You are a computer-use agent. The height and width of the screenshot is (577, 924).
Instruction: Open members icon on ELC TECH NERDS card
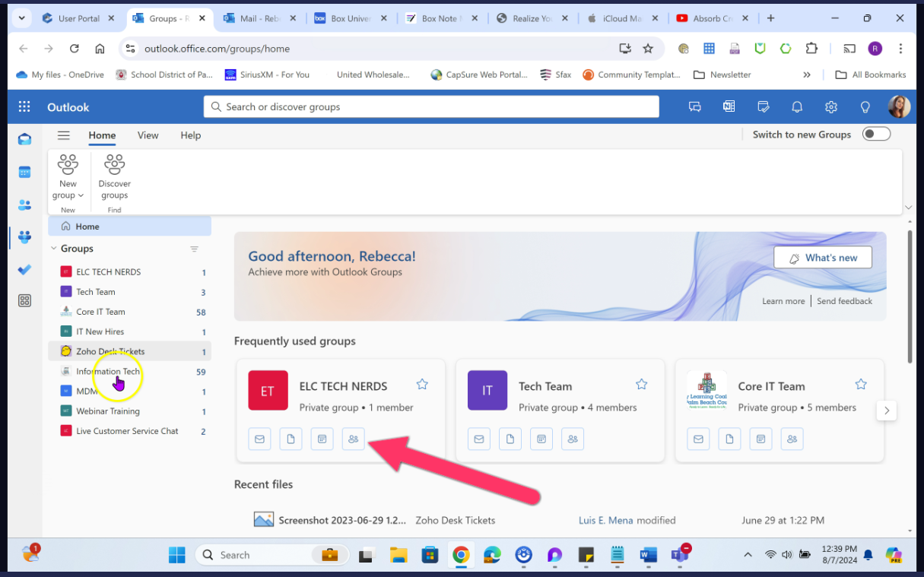[353, 439]
